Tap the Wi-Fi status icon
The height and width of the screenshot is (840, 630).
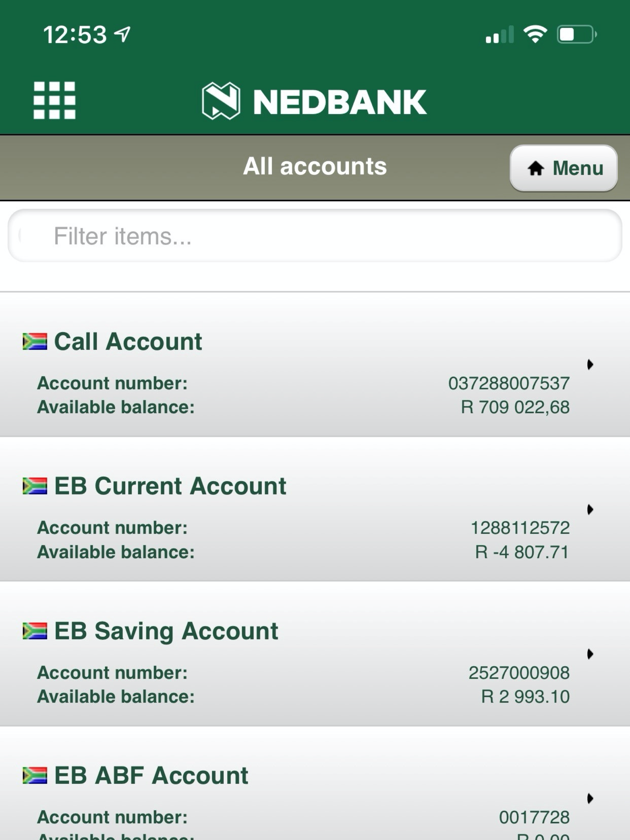(535, 34)
